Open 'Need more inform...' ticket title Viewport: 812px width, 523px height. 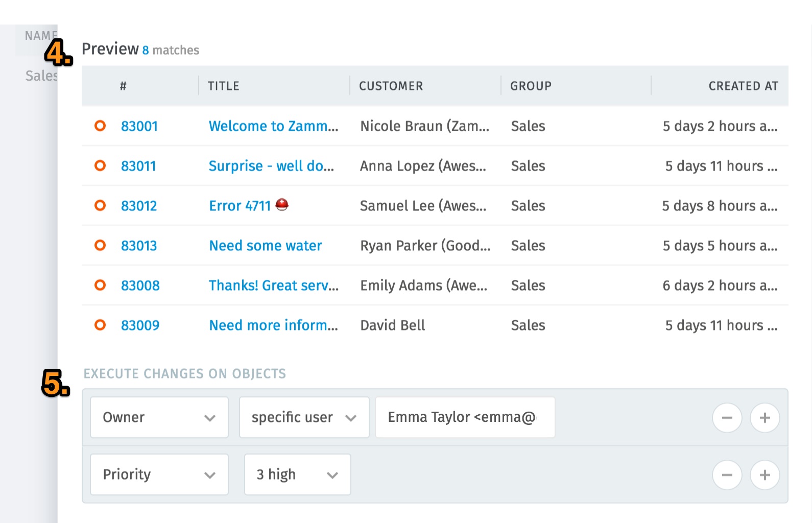[274, 325]
